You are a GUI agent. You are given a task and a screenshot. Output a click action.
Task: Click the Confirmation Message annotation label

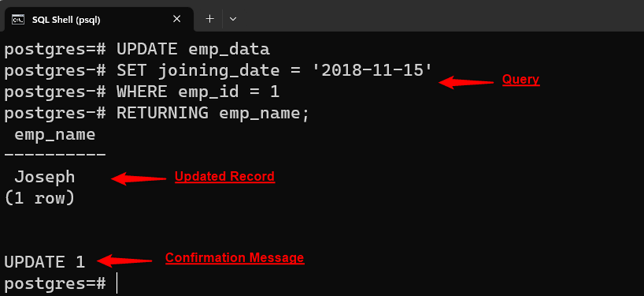coord(234,258)
